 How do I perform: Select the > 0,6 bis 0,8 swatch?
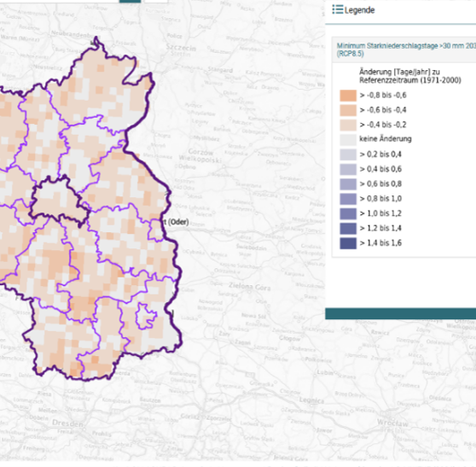click(348, 184)
